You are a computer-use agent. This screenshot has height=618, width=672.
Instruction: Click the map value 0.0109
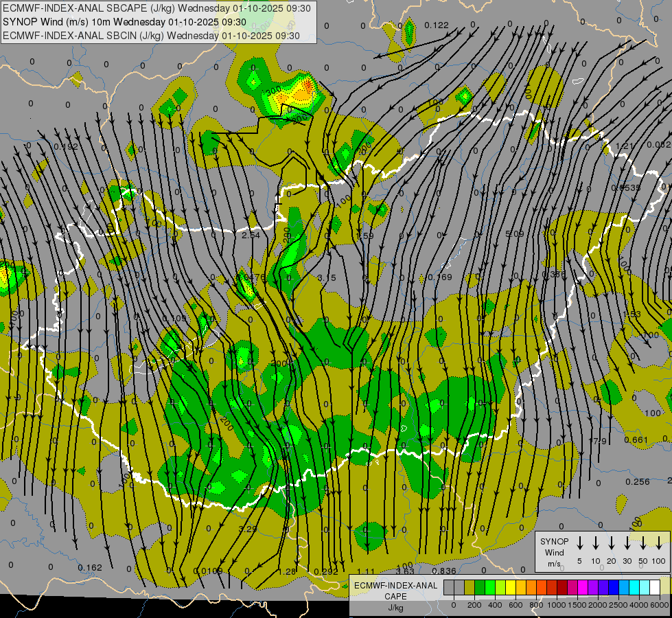pyautogui.click(x=208, y=571)
